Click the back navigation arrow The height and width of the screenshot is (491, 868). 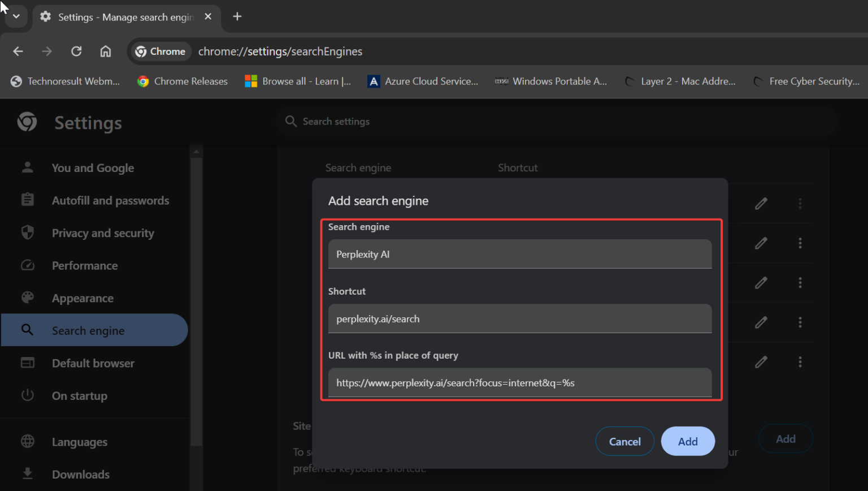[18, 51]
